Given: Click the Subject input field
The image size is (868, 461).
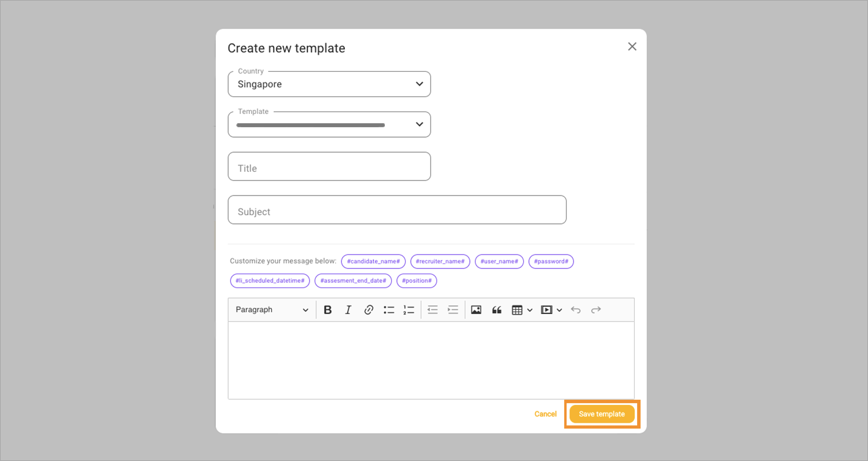Looking at the screenshot, I should click(x=397, y=210).
